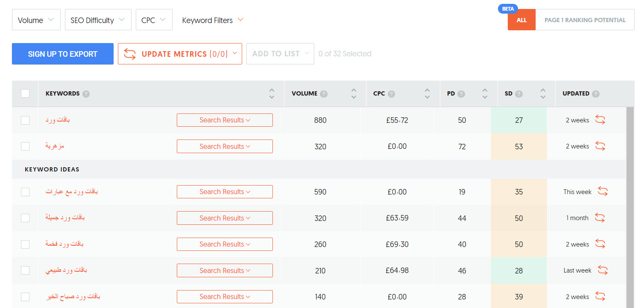Screen dimensions: 644x308
Task: Click the help icon next to VOLUME header
Action: point(324,94)
